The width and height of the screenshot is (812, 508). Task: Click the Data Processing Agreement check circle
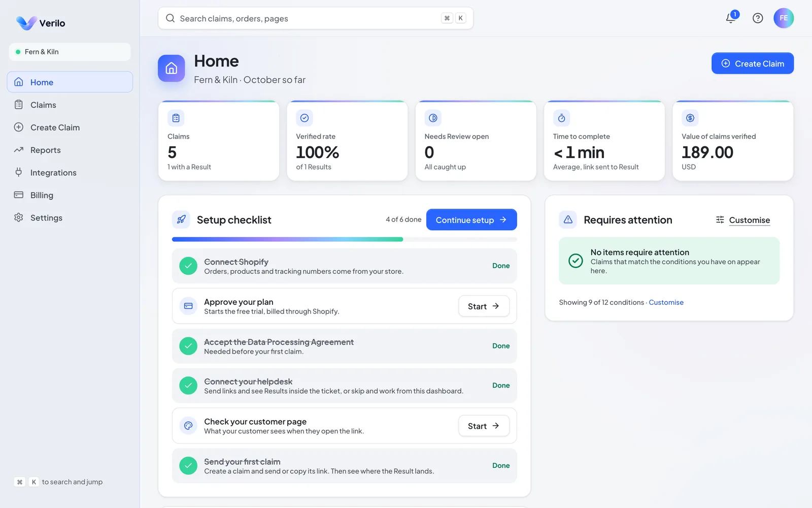click(188, 346)
